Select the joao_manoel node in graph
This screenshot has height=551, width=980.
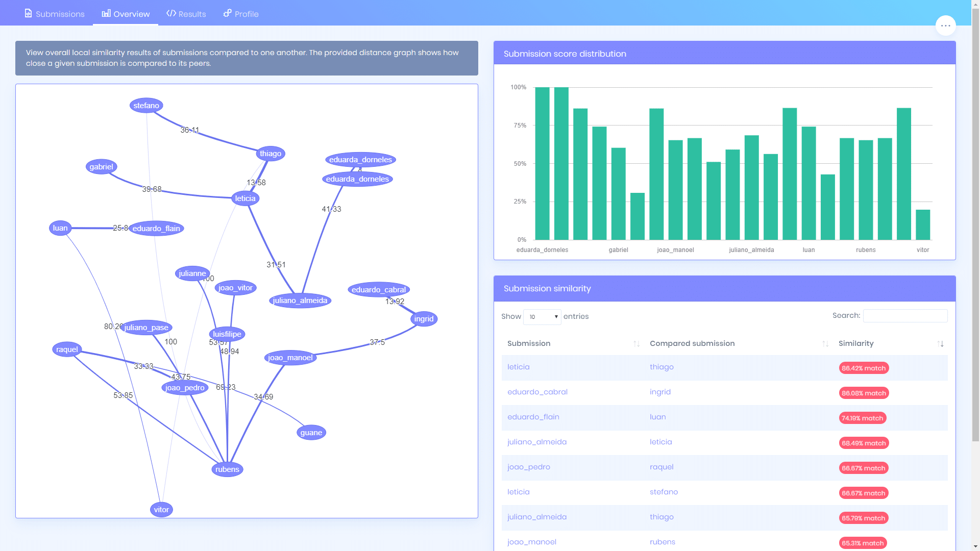[x=289, y=357]
